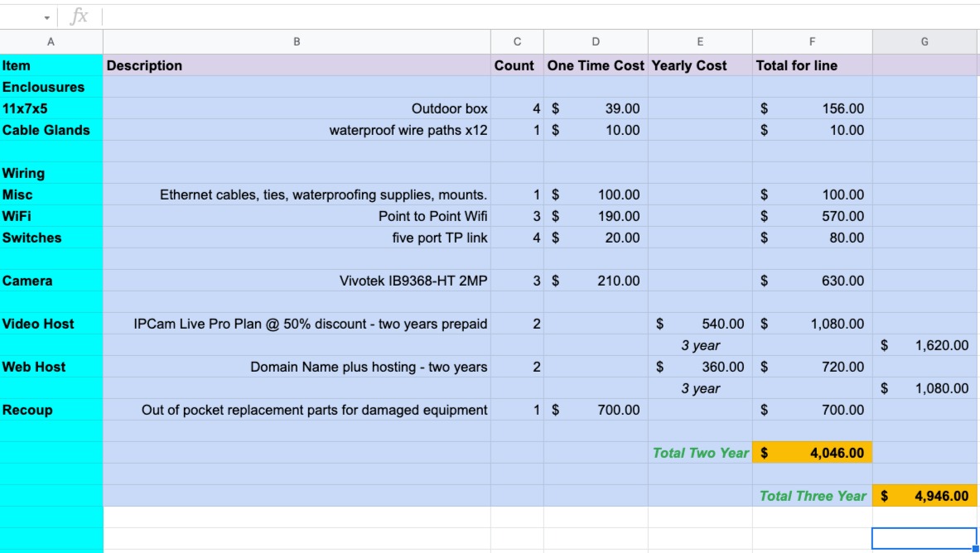The height and width of the screenshot is (553, 980).
Task: Click the "Video Host" item cell
Action: click(x=51, y=324)
